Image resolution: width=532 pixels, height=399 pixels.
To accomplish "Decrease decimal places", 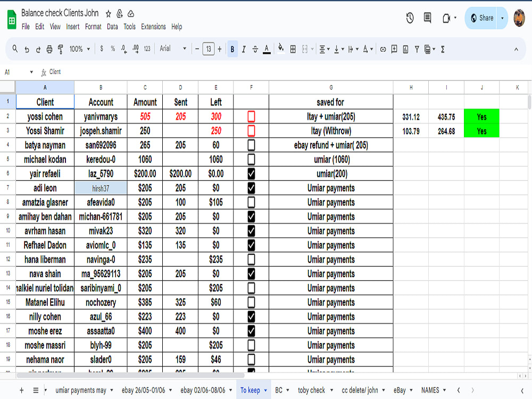I will [124, 49].
